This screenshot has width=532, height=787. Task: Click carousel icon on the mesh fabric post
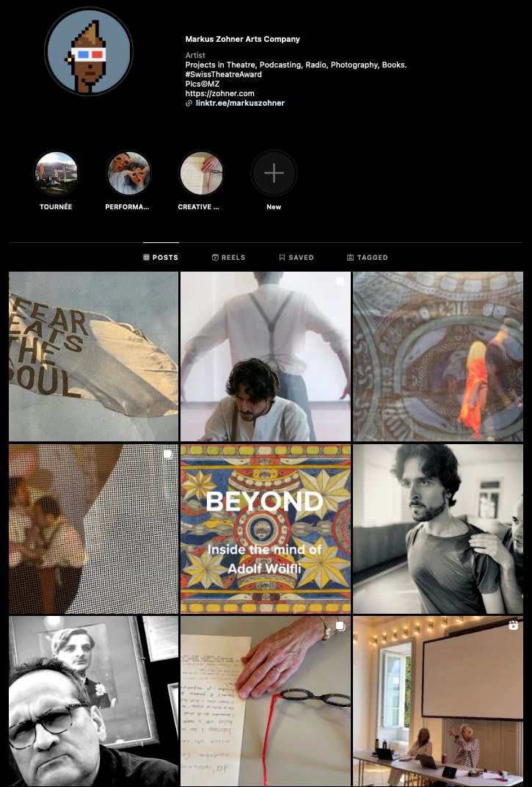pyautogui.click(x=167, y=454)
